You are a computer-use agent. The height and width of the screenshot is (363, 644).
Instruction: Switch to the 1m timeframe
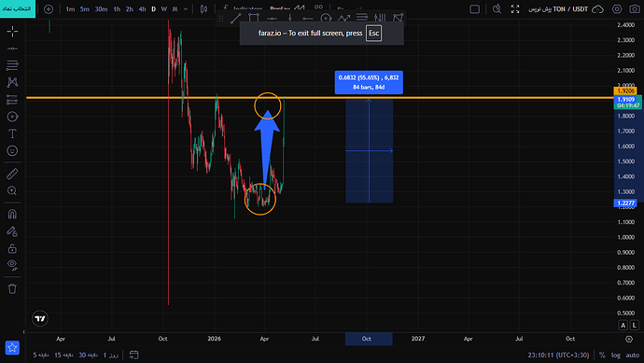(70, 9)
